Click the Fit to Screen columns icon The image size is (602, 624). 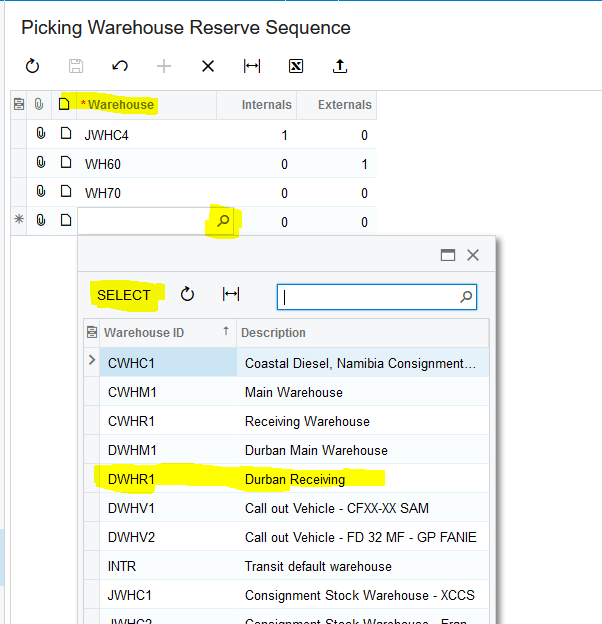click(252, 66)
